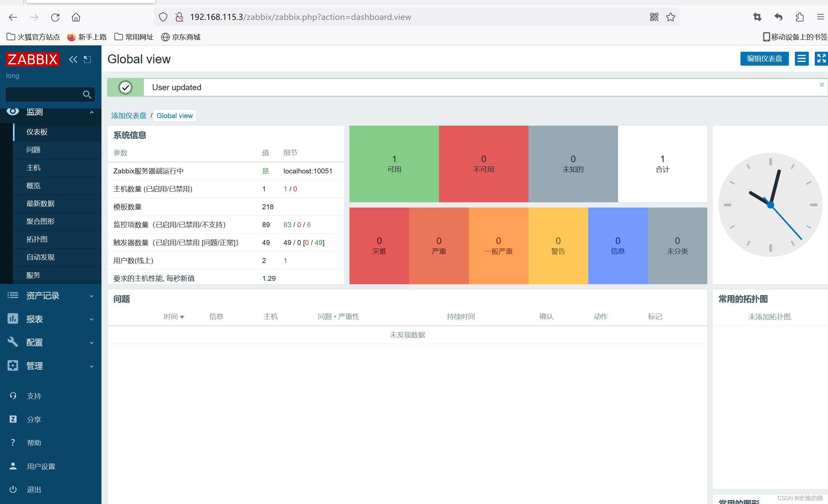Click 退出 to log out

(x=33, y=489)
